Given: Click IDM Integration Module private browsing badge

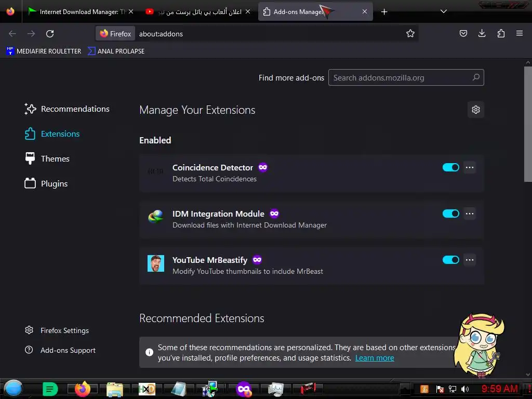Looking at the screenshot, I should (274, 214).
